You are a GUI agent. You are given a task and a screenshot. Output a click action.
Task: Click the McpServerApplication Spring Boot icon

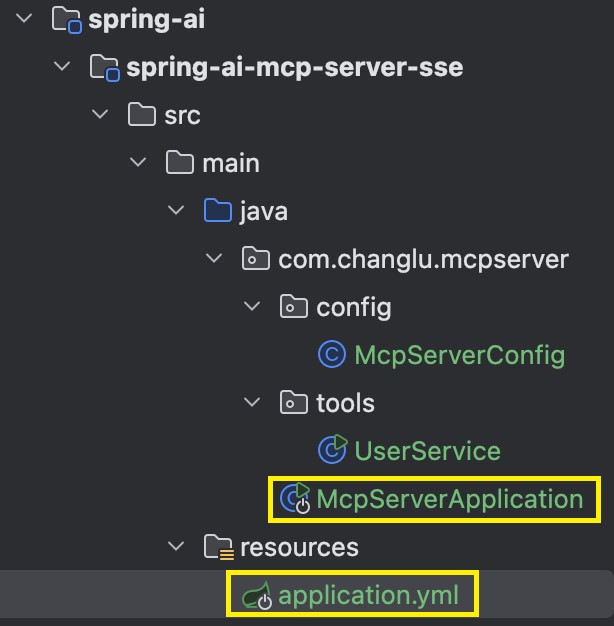click(295, 498)
